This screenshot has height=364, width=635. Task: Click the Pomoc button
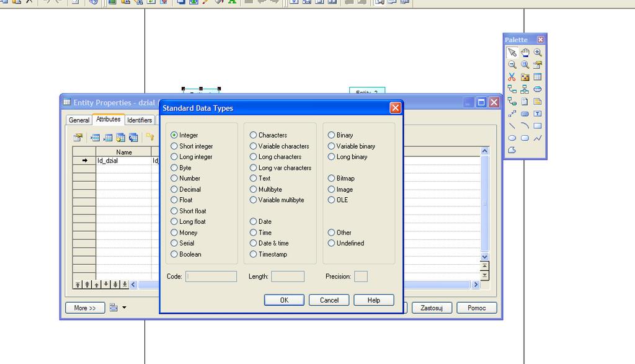[x=477, y=308]
